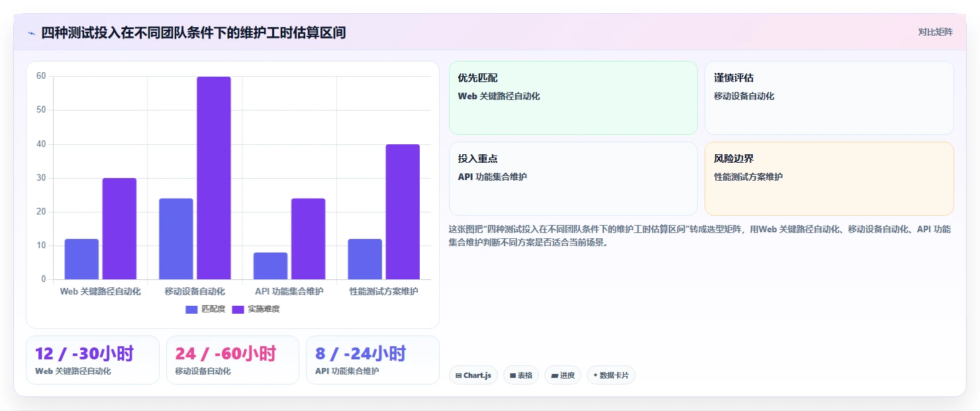Open the 风险边界 matrix card
This screenshot has height=411, width=980.
point(829,179)
